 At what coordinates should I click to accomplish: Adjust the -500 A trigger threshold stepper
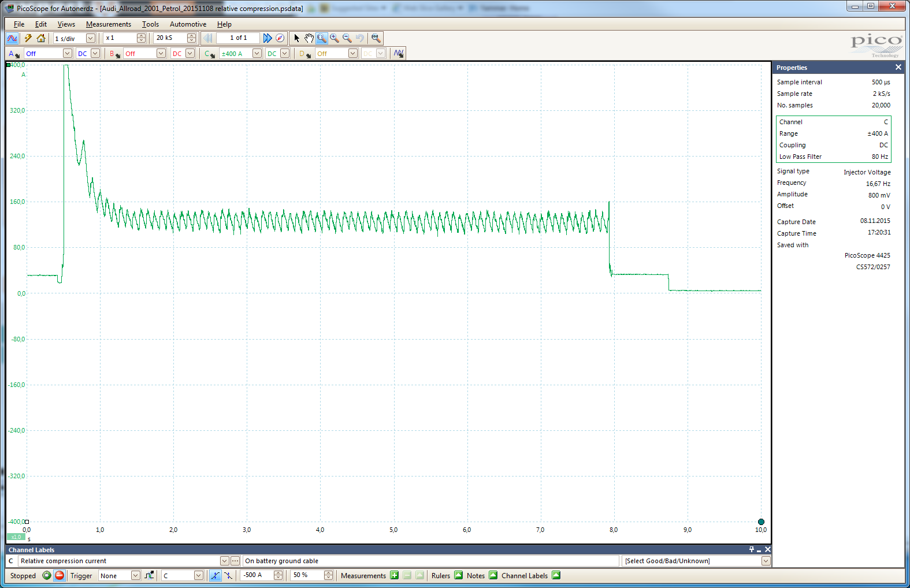click(278, 575)
